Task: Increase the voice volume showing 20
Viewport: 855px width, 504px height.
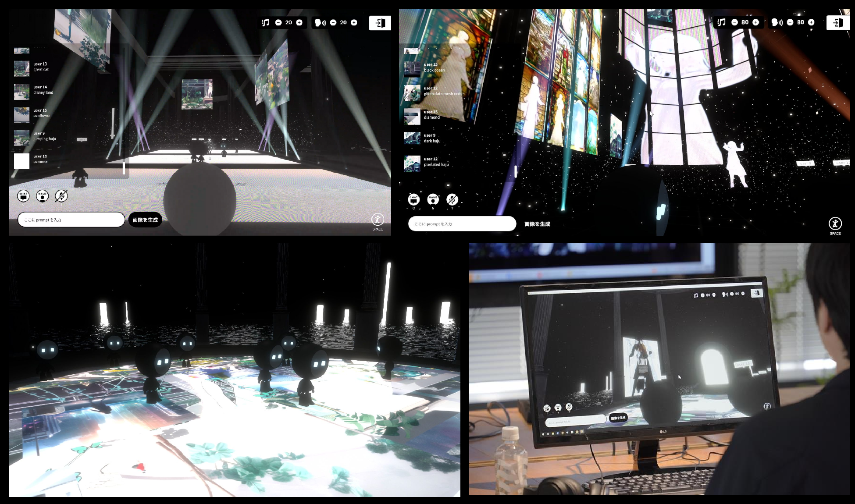Action: tap(354, 22)
